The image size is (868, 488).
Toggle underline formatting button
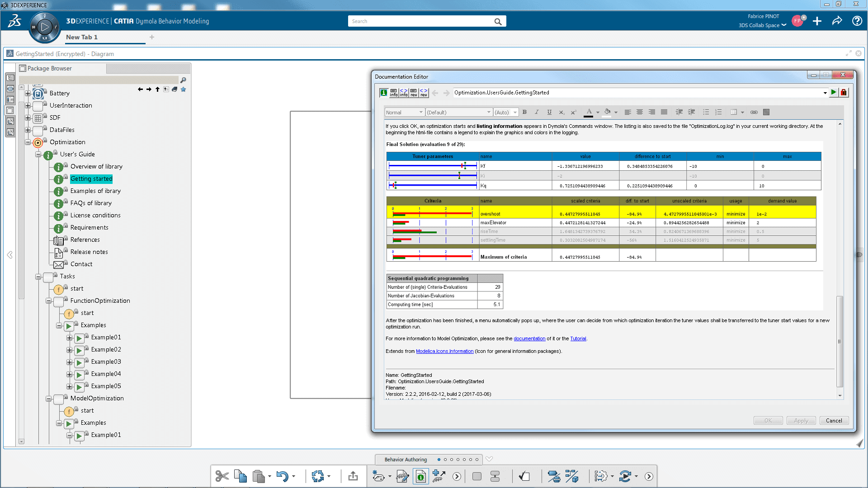click(549, 113)
